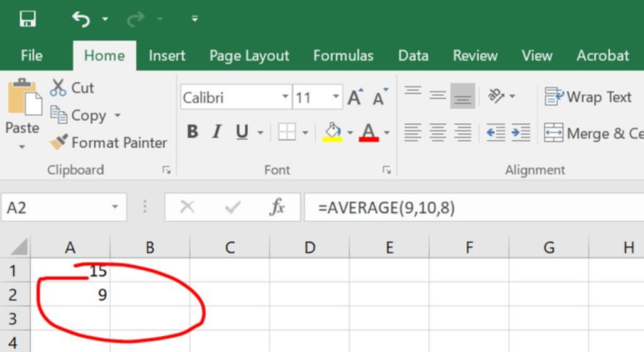Apply the yellow fill color
The width and height of the screenshot is (644, 352).
[x=332, y=132]
